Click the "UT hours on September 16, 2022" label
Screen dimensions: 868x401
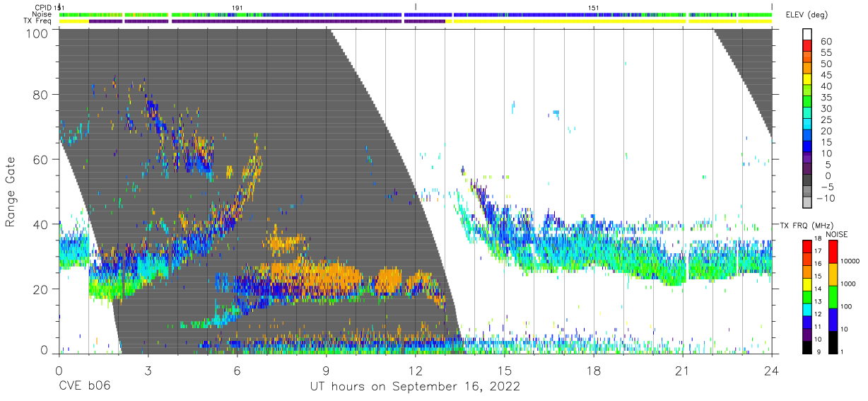pos(415,387)
